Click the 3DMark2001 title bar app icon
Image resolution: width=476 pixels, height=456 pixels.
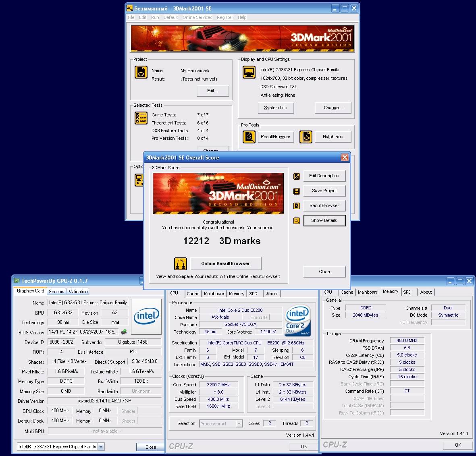(x=130, y=8)
